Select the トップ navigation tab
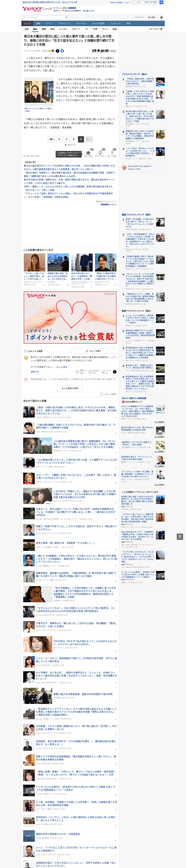Image resolution: width=186 pixels, height=868 pixels. coord(27,24)
